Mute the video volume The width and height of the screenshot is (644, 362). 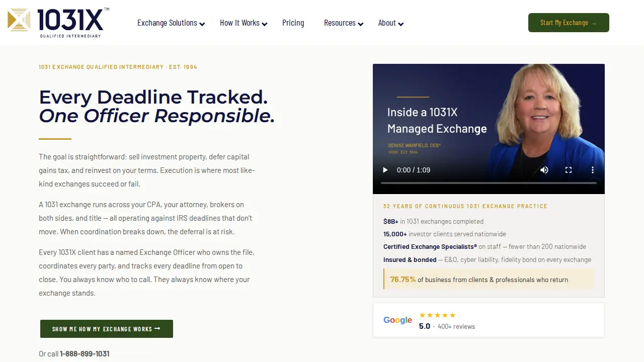544,170
